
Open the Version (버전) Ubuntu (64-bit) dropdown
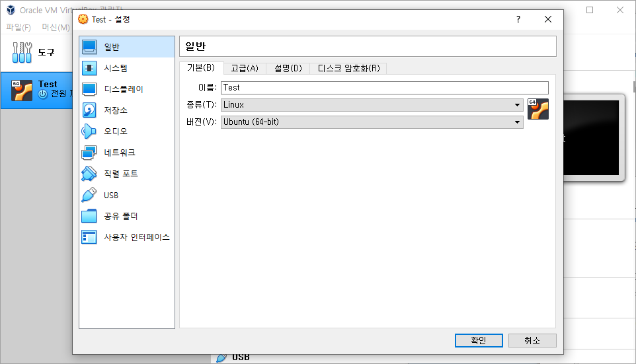point(372,122)
